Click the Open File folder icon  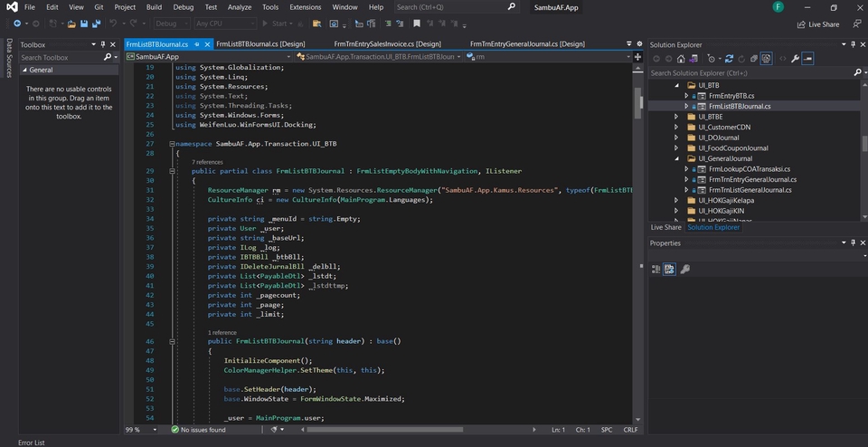tap(71, 24)
